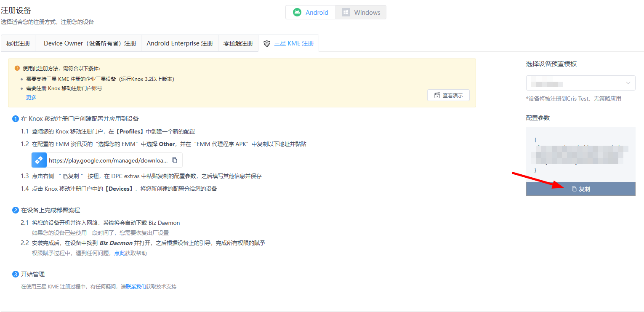The width and height of the screenshot is (644, 312).
Task: Click the play.google.com managed download address
Action: point(108,160)
